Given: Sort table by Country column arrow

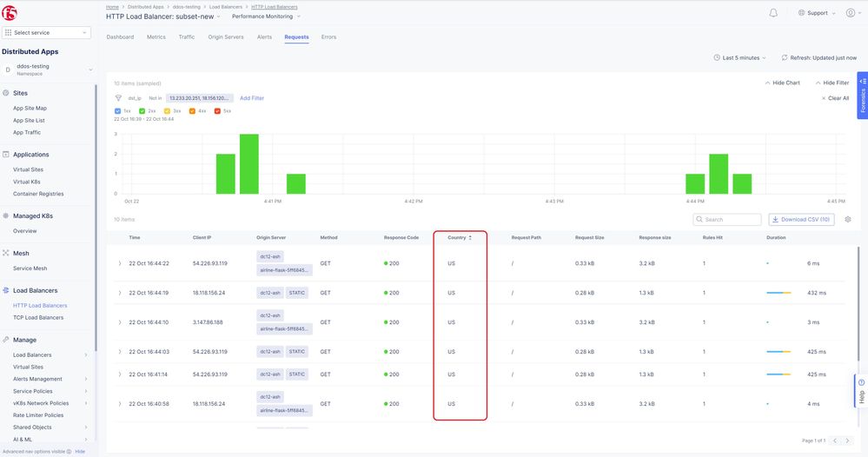Looking at the screenshot, I should click(470, 237).
